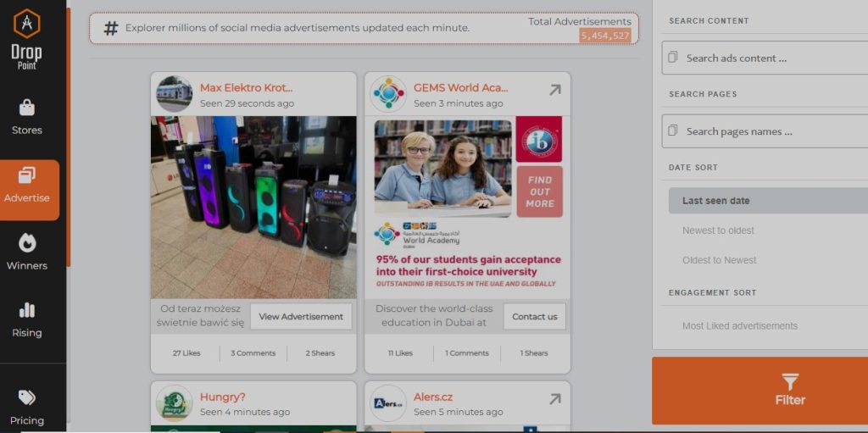The height and width of the screenshot is (433, 868).
Task: Open Max Elektro Krot... page name
Action: (247, 87)
